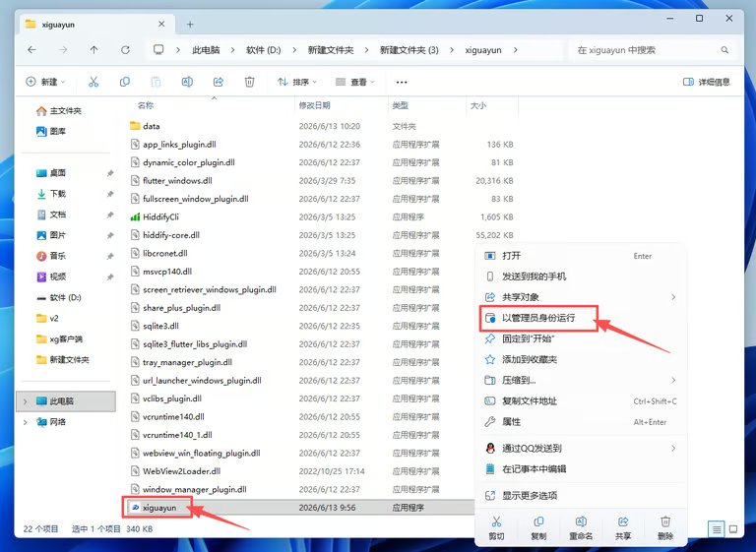Image resolution: width=756 pixels, height=552 pixels.
Task: Click 此电脑 in the address breadcrumb
Action: coord(206,49)
